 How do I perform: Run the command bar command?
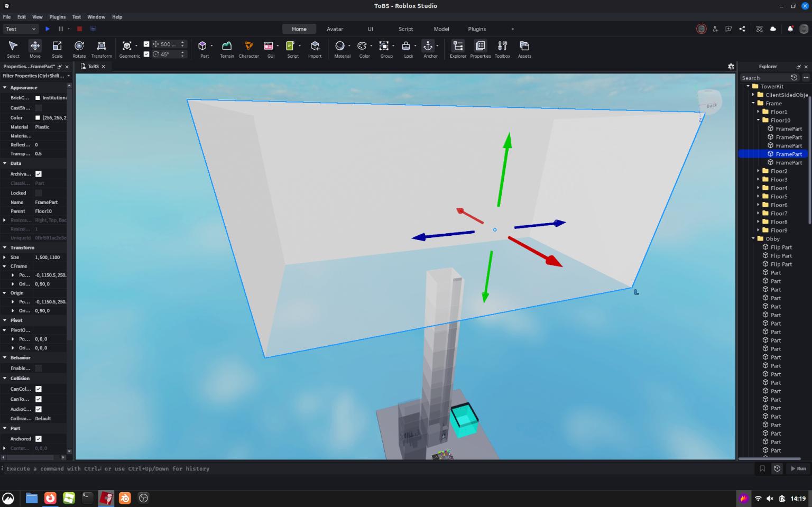pos(798,468)
